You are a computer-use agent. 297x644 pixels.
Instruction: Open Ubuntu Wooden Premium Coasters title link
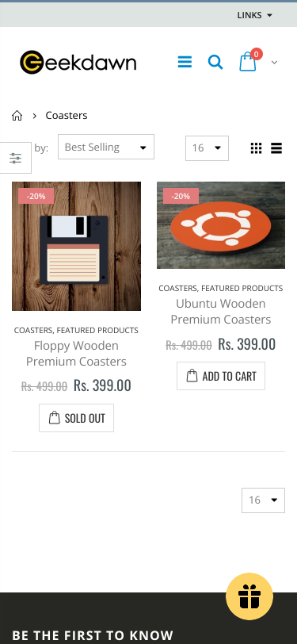coord(221,312)
